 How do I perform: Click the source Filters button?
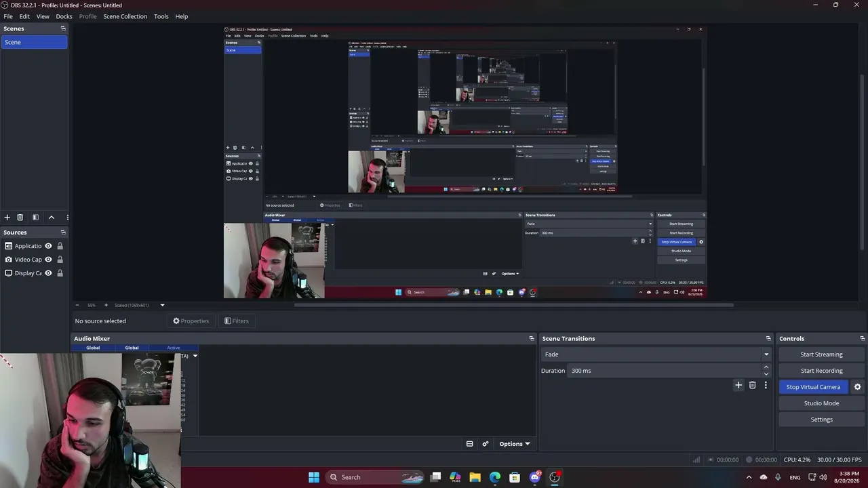point(237,321)
